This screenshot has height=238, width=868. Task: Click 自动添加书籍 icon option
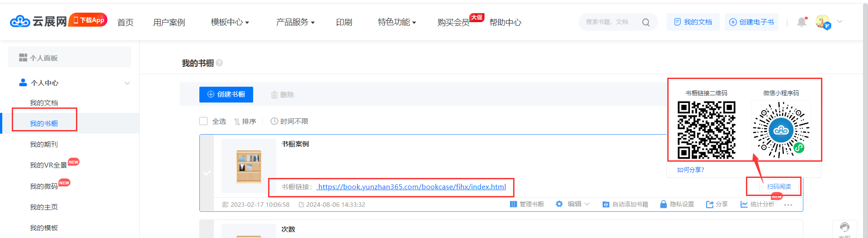[625, 204]
